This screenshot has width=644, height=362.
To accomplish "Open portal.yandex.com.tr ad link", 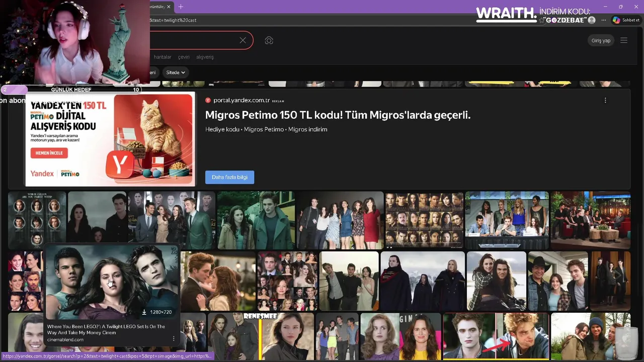I will pyautogui.click(x=242, y=100).
